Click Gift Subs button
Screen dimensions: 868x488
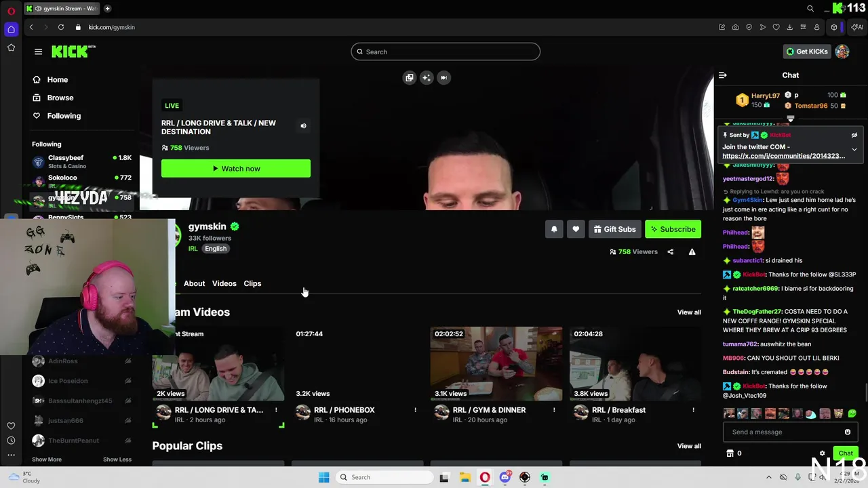614,229
